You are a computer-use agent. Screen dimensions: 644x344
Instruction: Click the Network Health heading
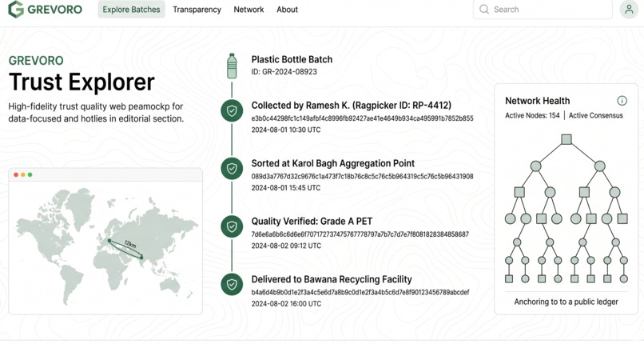pos(537,101)
